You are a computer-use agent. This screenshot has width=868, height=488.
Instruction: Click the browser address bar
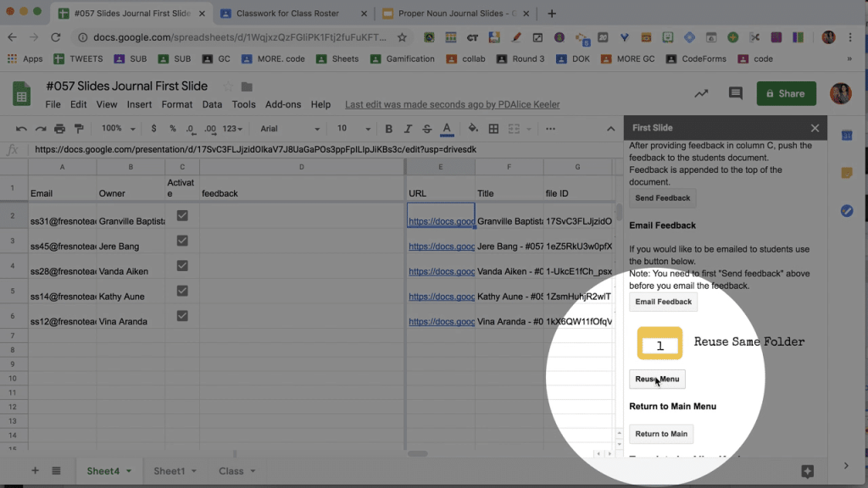tap(240, 37)
